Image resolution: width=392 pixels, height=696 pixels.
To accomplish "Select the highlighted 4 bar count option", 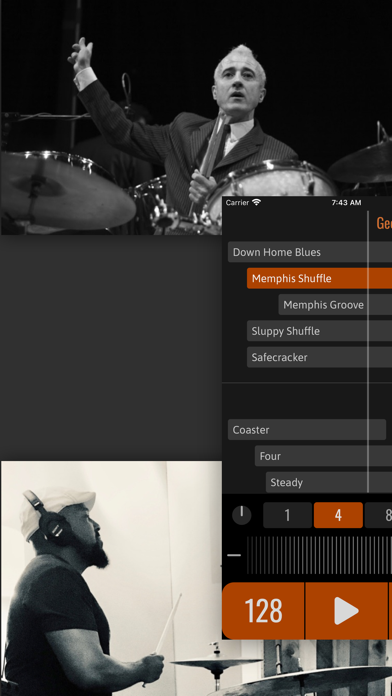I will [x=338, y=515].
